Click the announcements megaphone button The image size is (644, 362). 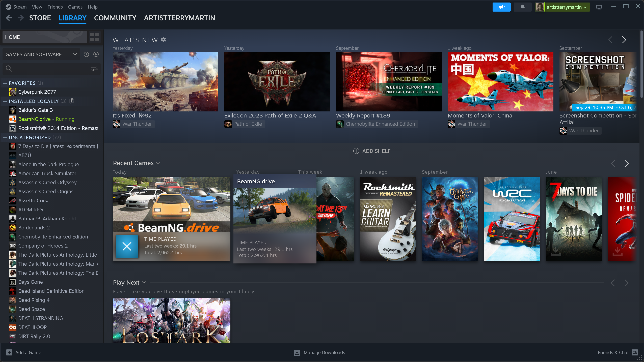501,7
